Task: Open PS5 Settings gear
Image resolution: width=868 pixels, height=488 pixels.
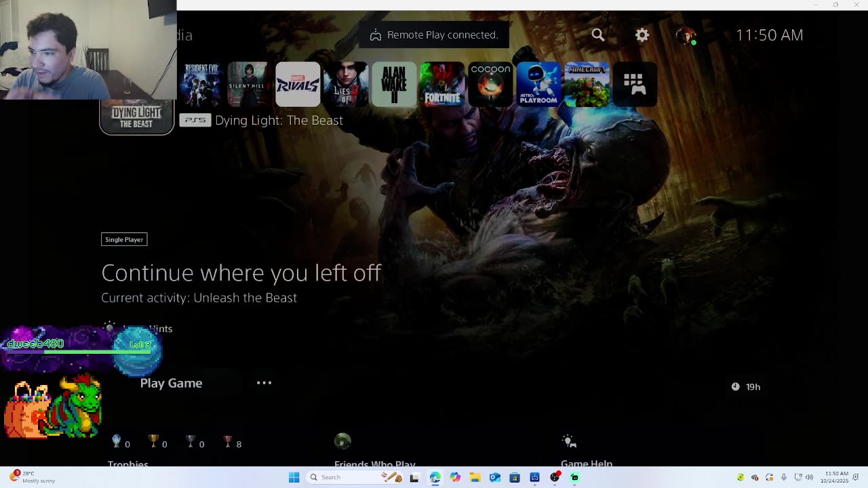Action: 642,35
